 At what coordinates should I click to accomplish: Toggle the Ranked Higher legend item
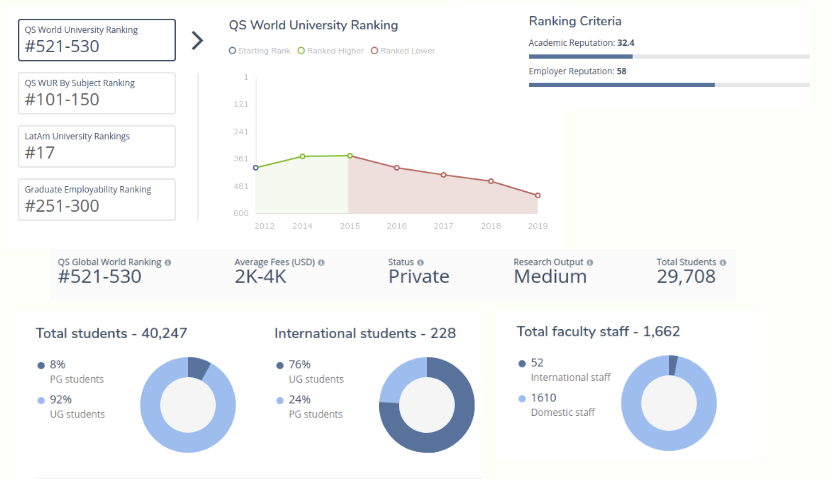[x=331, y=51]
